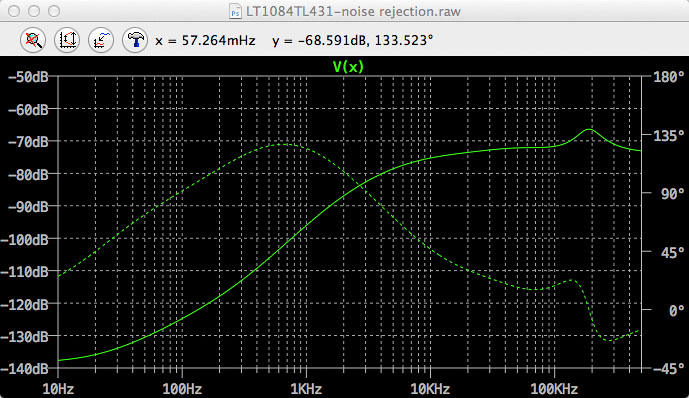Click the -130dB left axis label
This screenshot has height=398, width=689.
tap(25, 337)
